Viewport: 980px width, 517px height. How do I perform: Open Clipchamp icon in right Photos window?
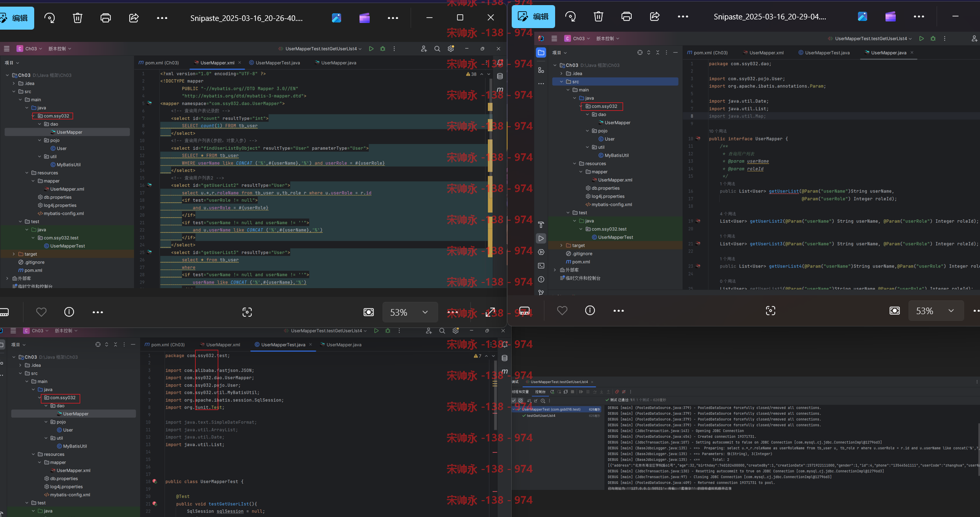pos(891,17)
